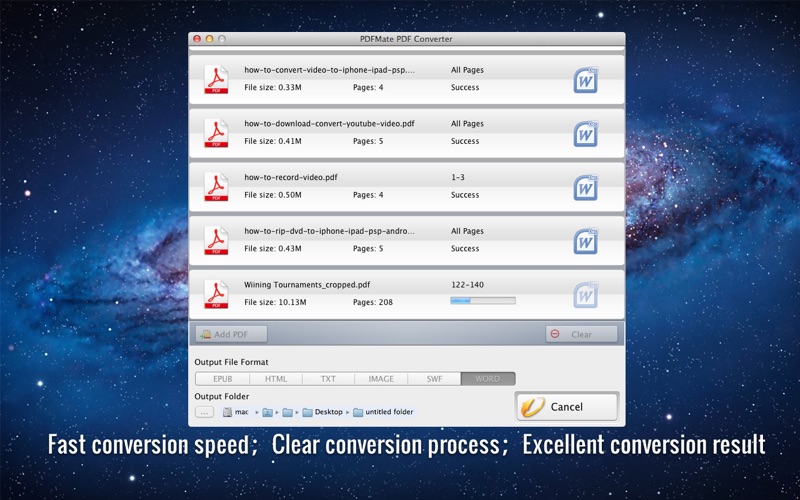800x500 pixels.
Task: Select file name how-to-download-convert-youtube-video.pdf
Action: [x=329, y=123]
